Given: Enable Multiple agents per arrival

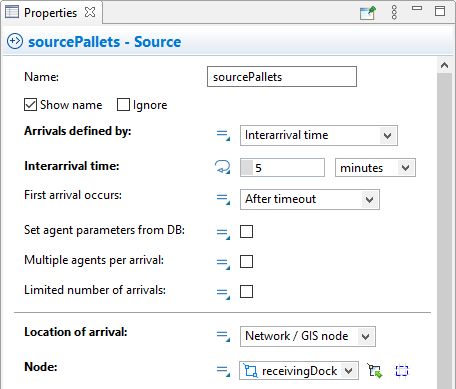Looking at the screenshot, I should 246,261.
